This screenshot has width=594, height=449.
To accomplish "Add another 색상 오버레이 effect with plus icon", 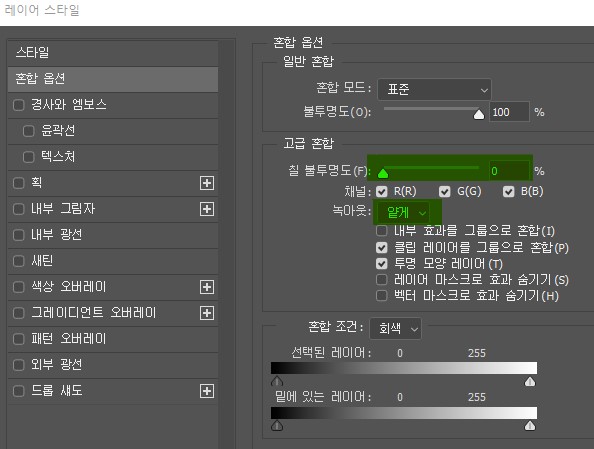I will click(207, 287).
